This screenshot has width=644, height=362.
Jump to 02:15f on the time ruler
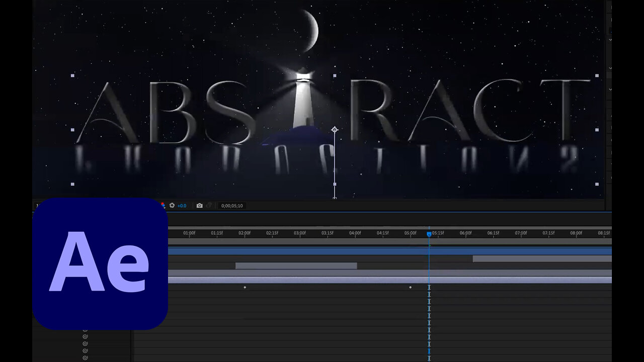coord(272,233)
